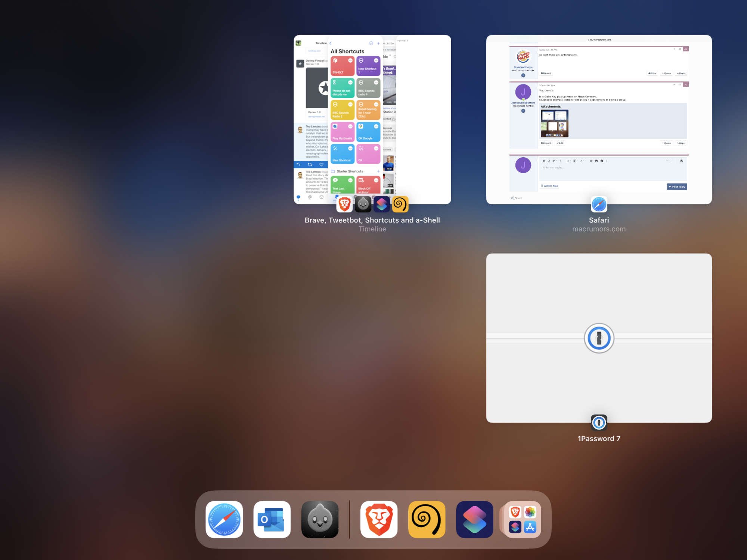Open list dropdown in reply editor
The image size is (747, 560).
pos(569,161)
